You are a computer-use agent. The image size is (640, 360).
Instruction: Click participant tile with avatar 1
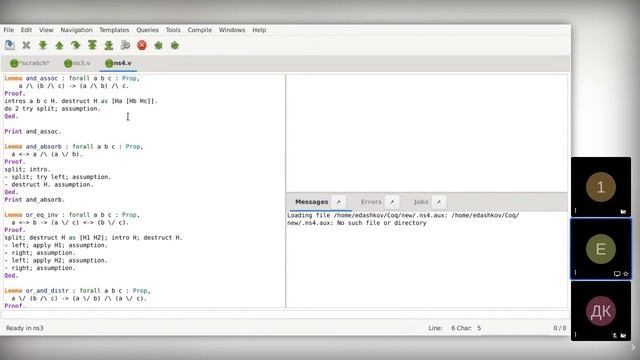coord(601,187)
